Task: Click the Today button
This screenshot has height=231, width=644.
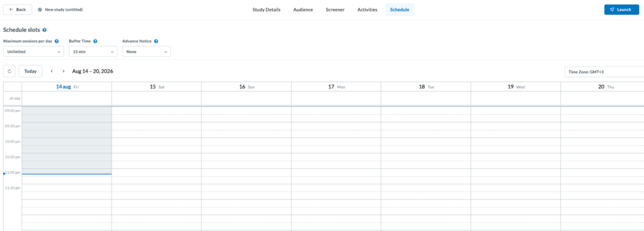Action: 30,71
